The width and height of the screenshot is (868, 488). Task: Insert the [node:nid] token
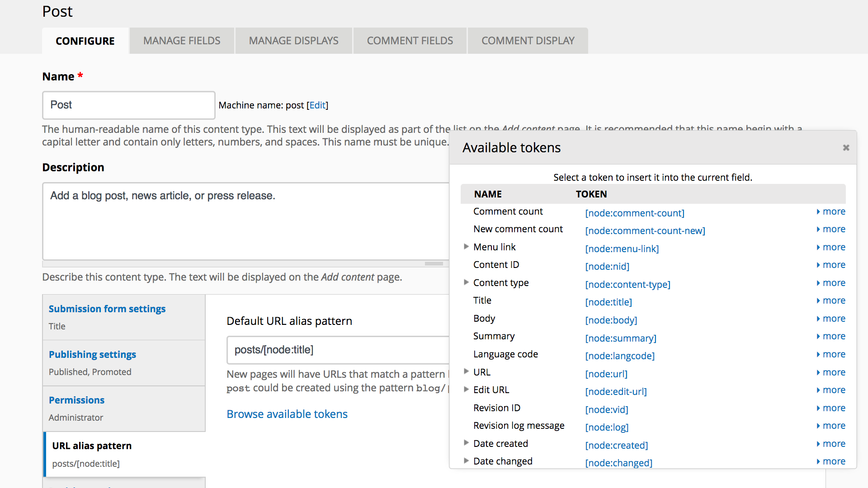607,267
